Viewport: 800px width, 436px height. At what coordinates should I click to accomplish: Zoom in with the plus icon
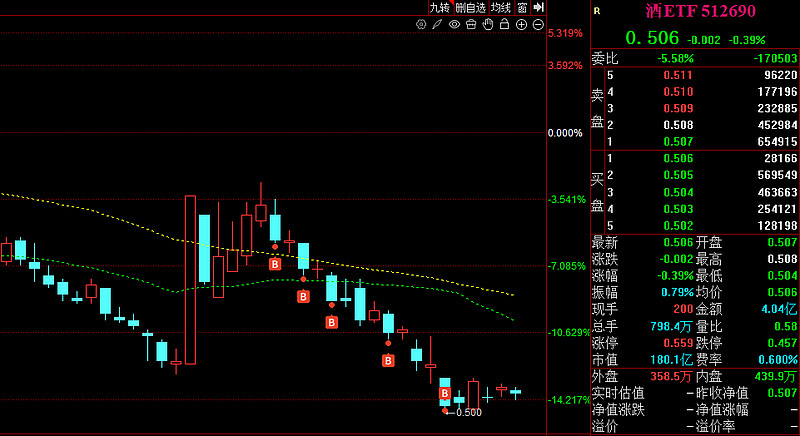coord(521,24)
